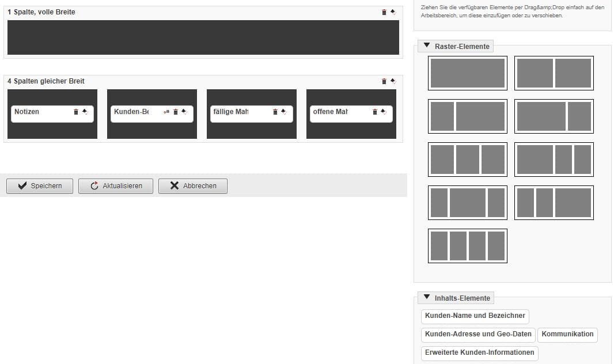This screenshot has height=364, width=614.
Task: Delete the '4 Spalten gleicher Breit' row
Action: point(384,81)
